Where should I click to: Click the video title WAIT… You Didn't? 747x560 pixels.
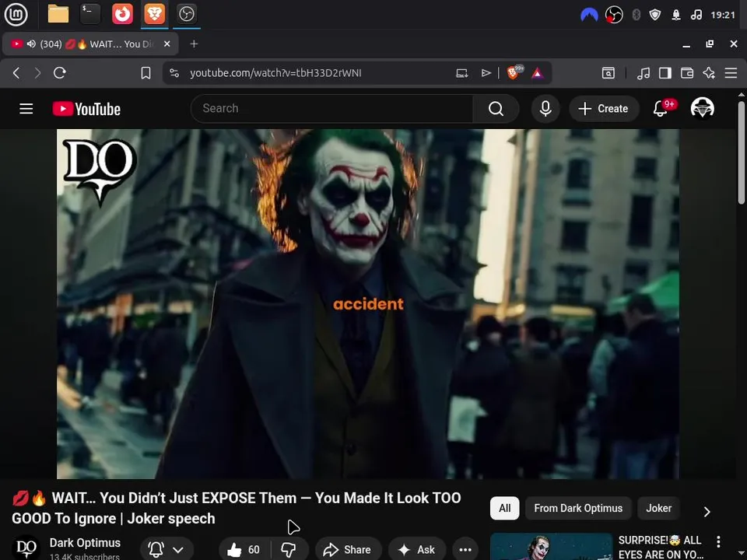(x=237, y=508)
